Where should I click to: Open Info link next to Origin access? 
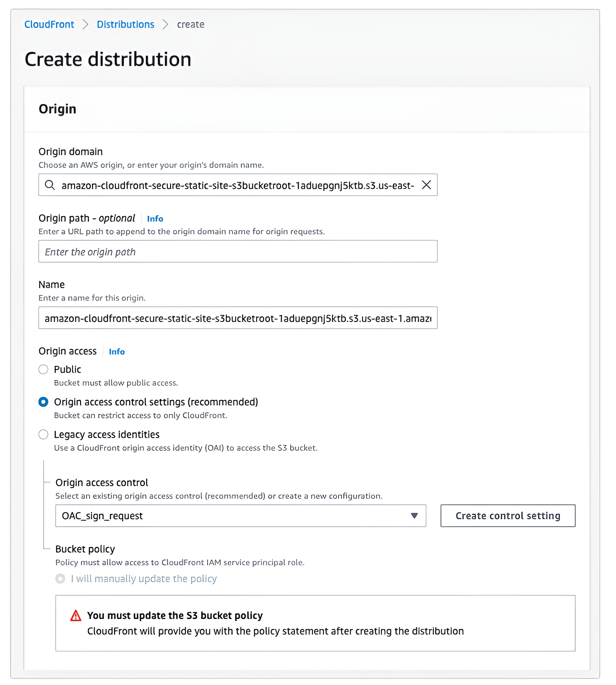117,351
